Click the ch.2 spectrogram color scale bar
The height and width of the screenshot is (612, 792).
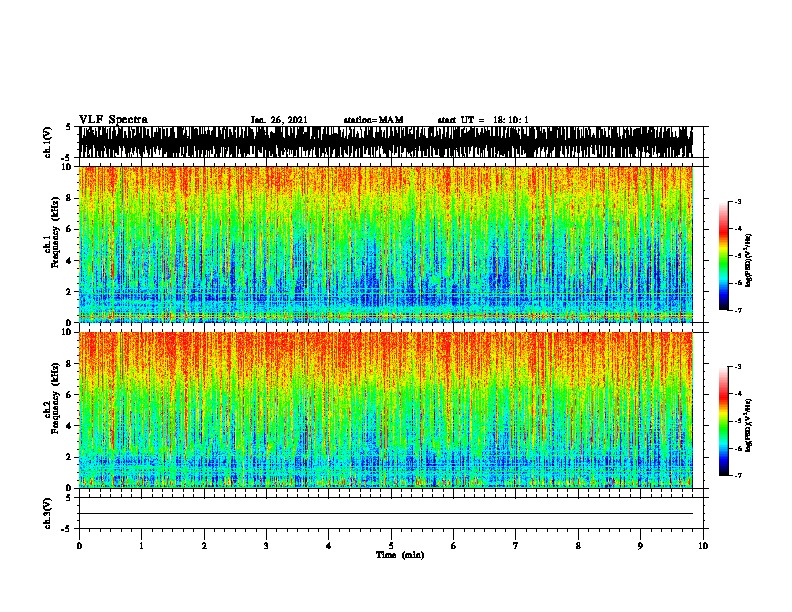[x=724, y=421]
